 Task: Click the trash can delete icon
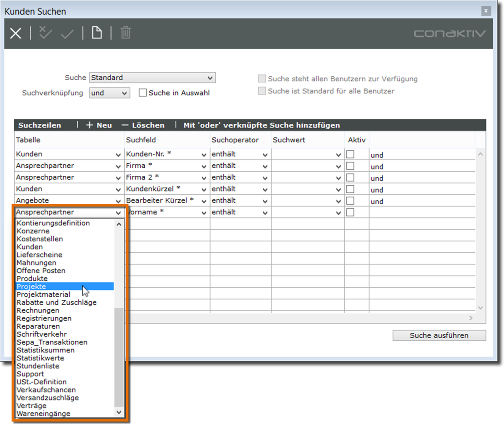pyautogui.click(x=125, y=33)
